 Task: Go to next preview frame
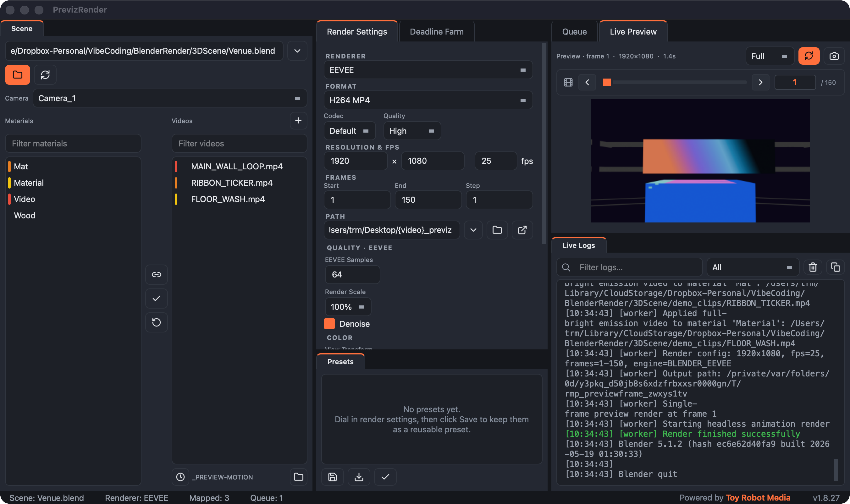click(x=760, y=82)
